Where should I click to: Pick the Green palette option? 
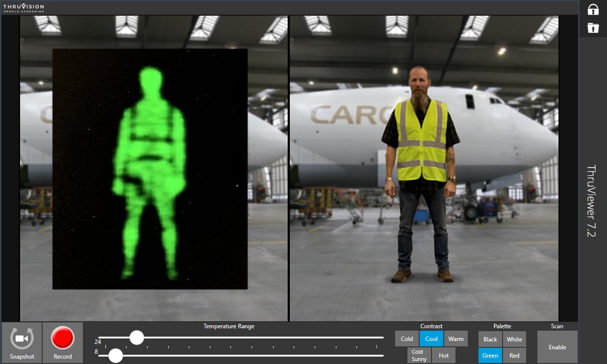pyautogui.click(x=490, y=355)
